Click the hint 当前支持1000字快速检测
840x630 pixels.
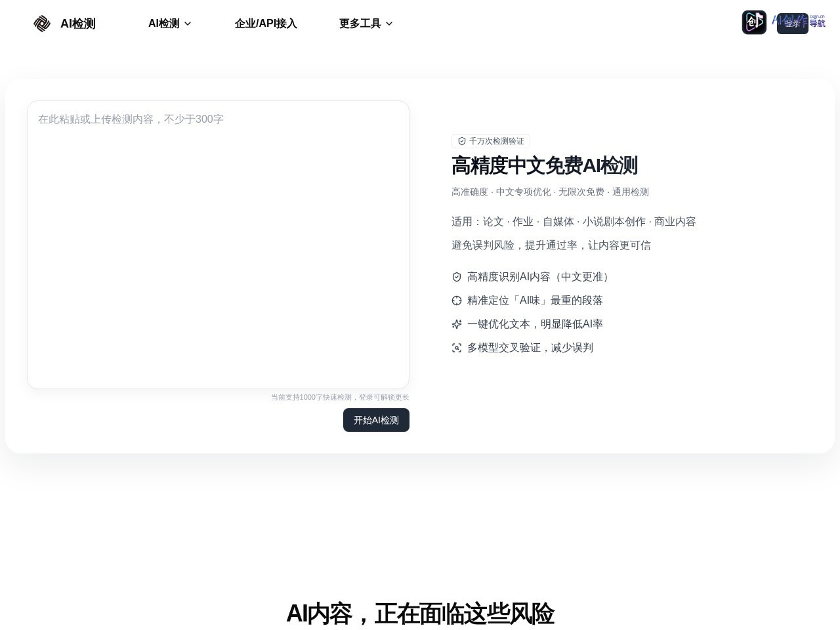[340, 397]
